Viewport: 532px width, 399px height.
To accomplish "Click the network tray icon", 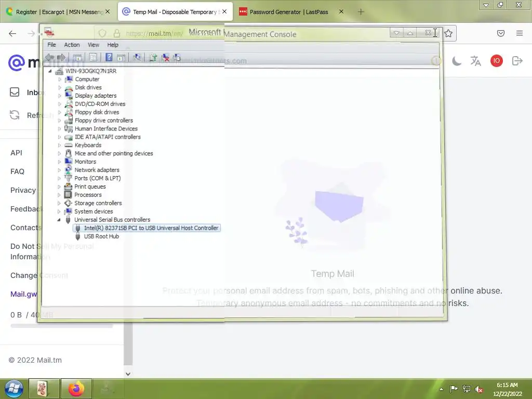I will point(467,389).
